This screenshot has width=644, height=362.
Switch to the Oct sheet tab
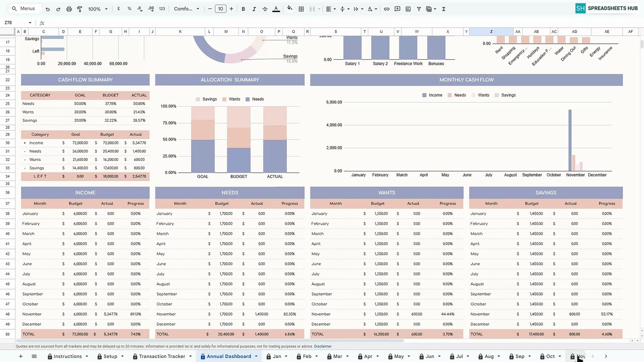click(550, 356)
